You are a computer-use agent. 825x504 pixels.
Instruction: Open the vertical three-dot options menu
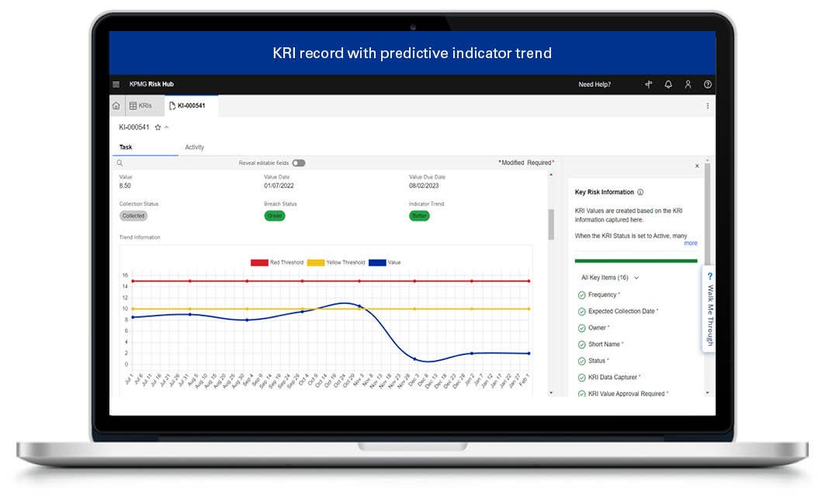pyautogui.click(x=707, y=106)
